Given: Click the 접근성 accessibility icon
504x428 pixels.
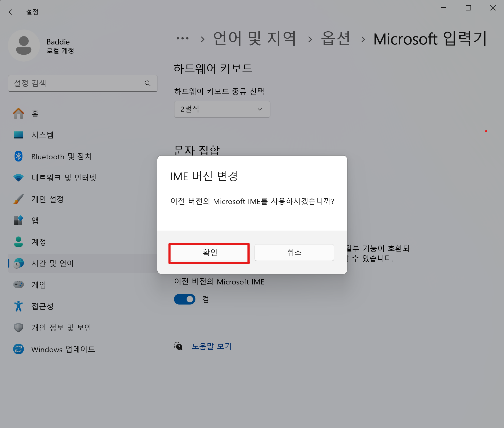Looking at the screenshot, I should tap(18, 306).
